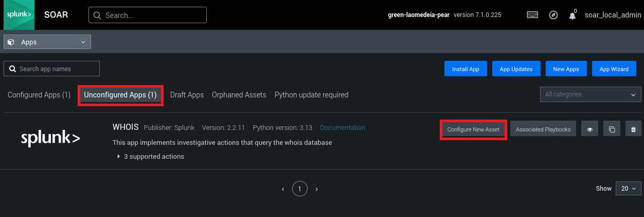
Task: Go to next page arrow
Action: [316, 189]
